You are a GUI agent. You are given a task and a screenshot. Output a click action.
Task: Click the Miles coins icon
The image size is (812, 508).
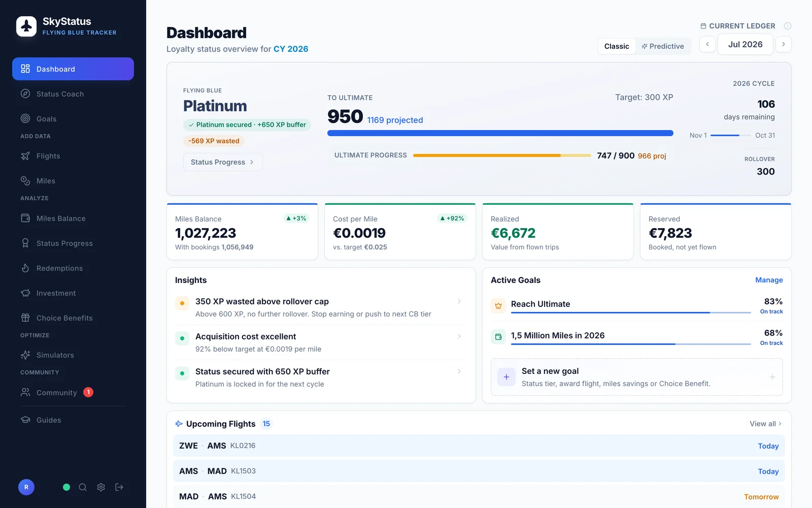click(x=25, y=181)
